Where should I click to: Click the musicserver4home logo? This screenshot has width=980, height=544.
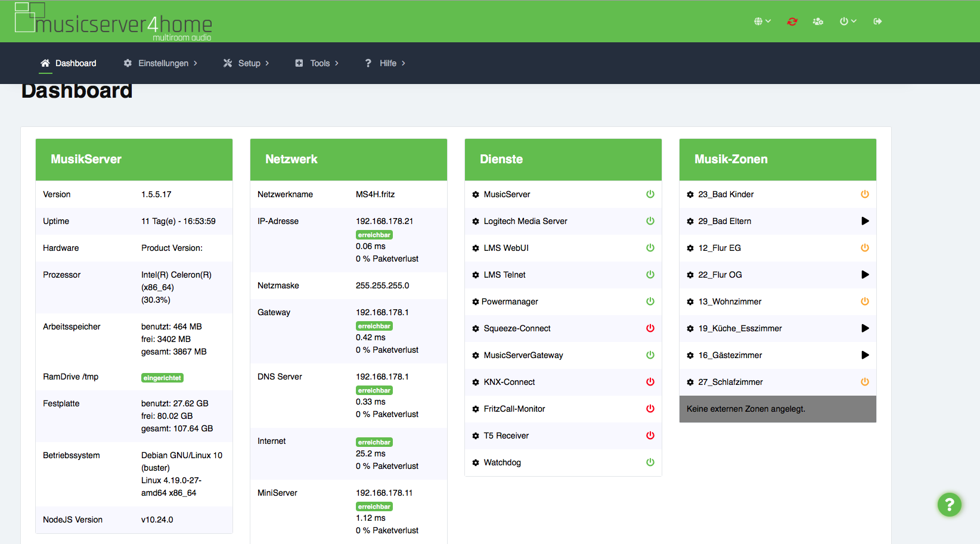click(113, 21)
